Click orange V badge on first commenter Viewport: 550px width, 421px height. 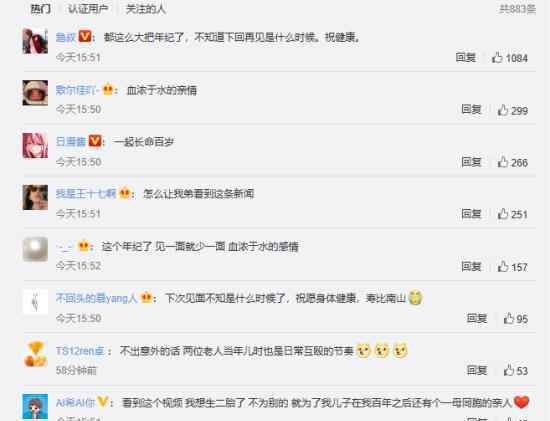(x=85, y=36)
